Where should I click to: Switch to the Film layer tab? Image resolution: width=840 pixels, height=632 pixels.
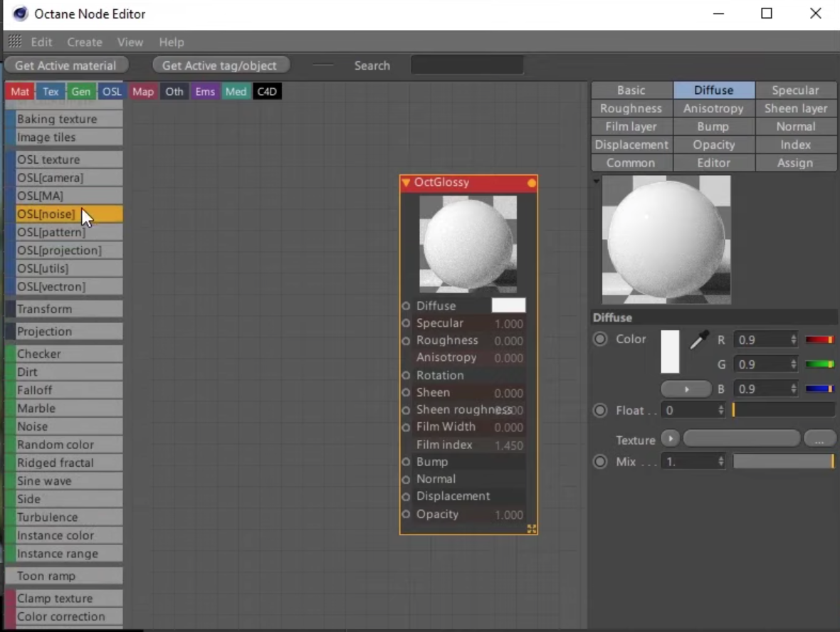631,127
